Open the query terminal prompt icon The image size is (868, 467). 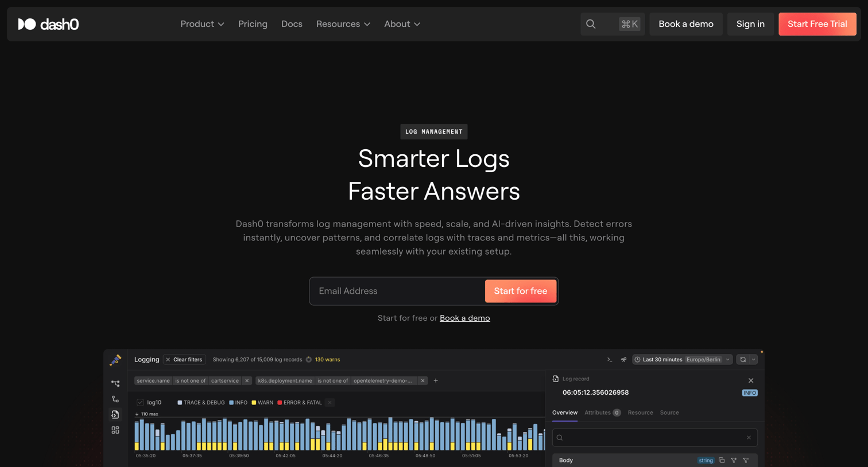coord(610,360)
